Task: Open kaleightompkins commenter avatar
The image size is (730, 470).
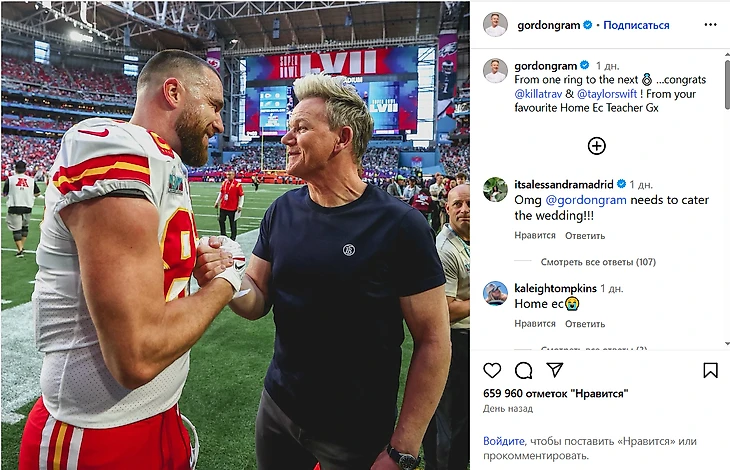Action: pos(495,294)
